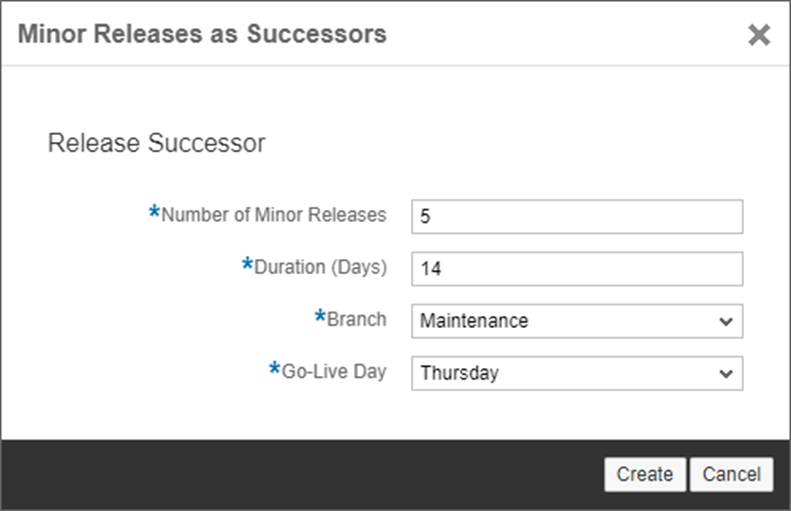The width and height of the screenshot is (791, 511).
Task: Click the required asterisk next to Branch
Action: click(x=320, y=318)
